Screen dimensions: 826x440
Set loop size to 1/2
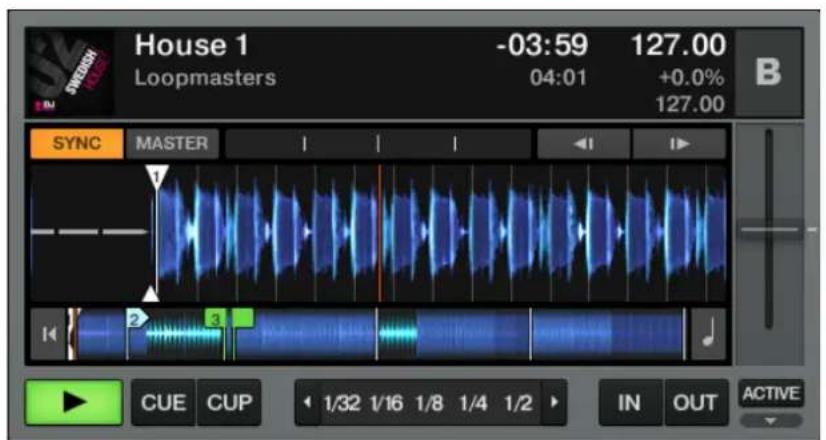[518, 404]
